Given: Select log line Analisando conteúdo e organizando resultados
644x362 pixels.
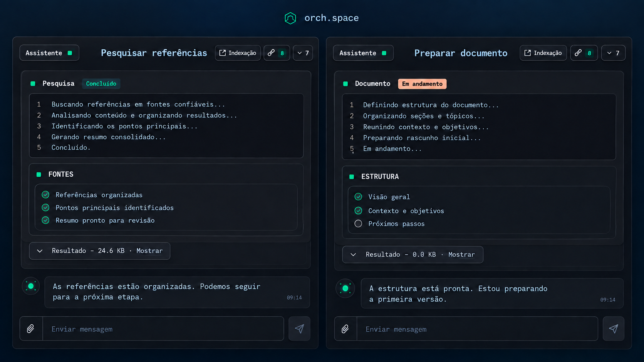Looking at the screenshot, I should 144,115.
